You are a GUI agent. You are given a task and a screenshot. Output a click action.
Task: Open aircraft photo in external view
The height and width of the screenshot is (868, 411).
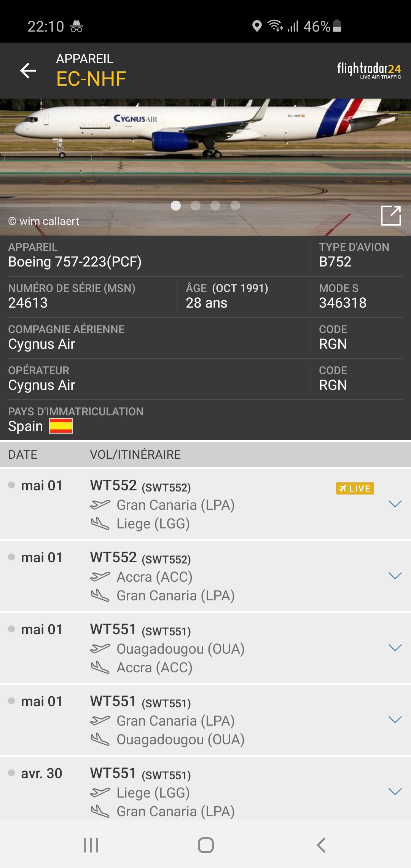coord(391,215)
